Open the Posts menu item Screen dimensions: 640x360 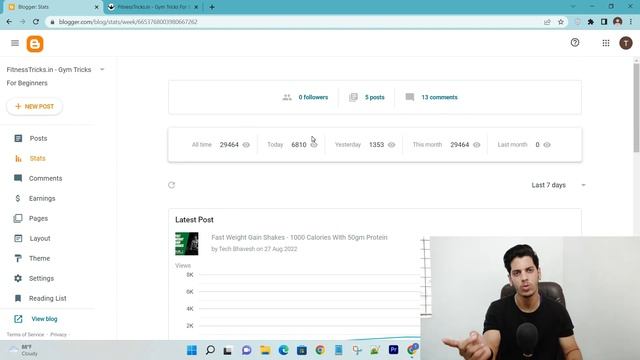tap(38, 138)
